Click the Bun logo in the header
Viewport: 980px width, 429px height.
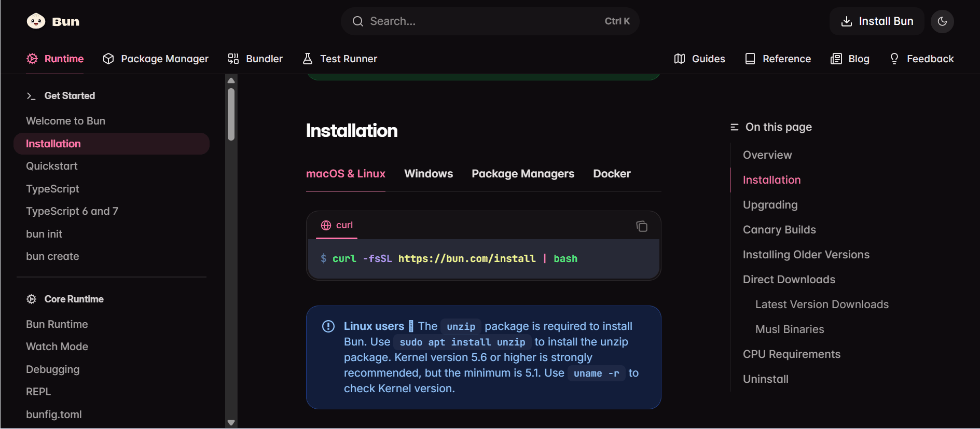(53, 21)
